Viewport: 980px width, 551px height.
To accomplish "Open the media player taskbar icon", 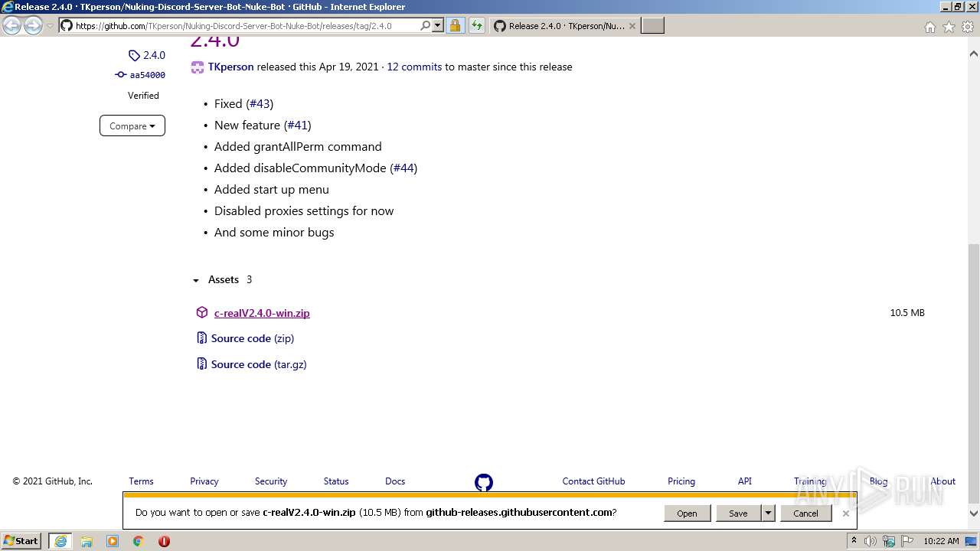I will click(x=113, y=541).
